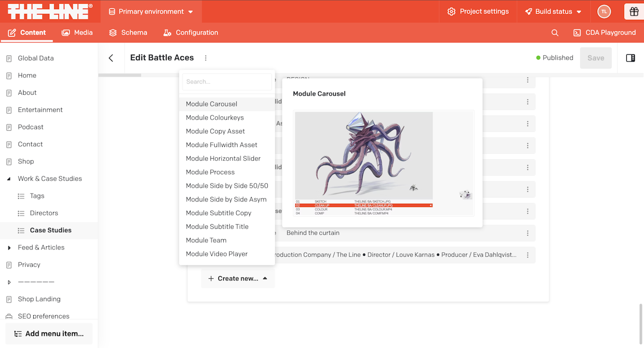644x348 pixels.
Task: Switch to the Configuration tab
Action: pyautogui.click(x=191, y=33)
